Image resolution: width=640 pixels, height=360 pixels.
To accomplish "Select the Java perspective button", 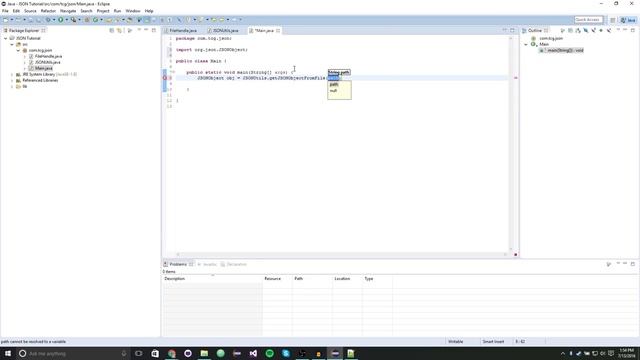I will 628,20.
